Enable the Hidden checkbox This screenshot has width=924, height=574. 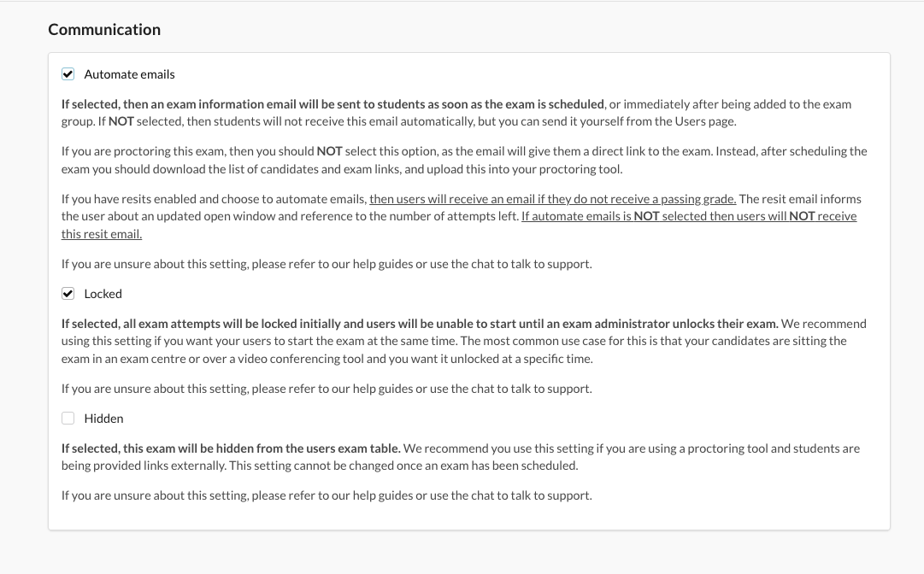tap(68, 419)
